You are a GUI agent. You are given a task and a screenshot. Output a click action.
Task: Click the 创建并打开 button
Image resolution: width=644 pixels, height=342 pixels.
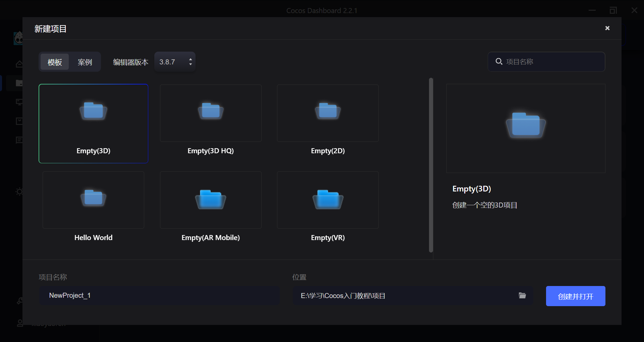pos(576,296)
